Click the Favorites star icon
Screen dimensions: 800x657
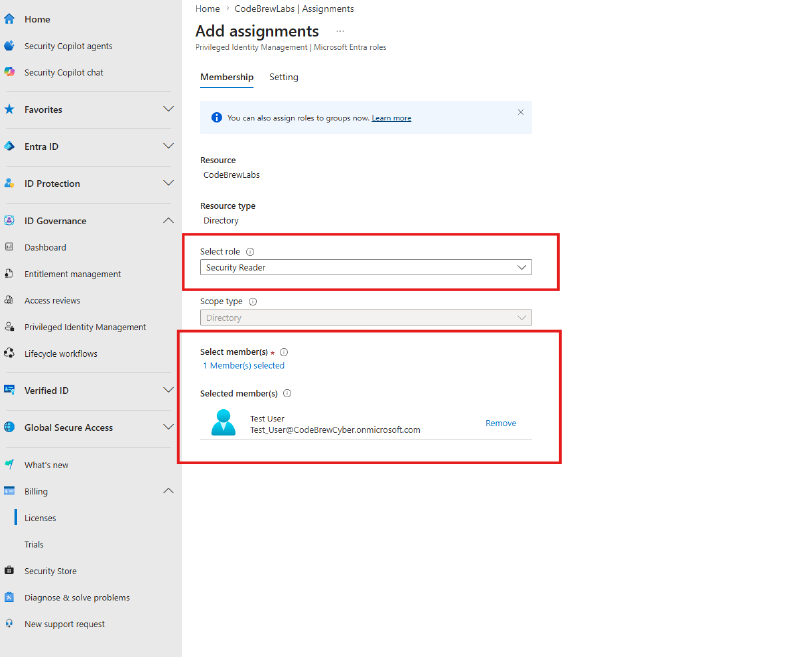(9, 109)
